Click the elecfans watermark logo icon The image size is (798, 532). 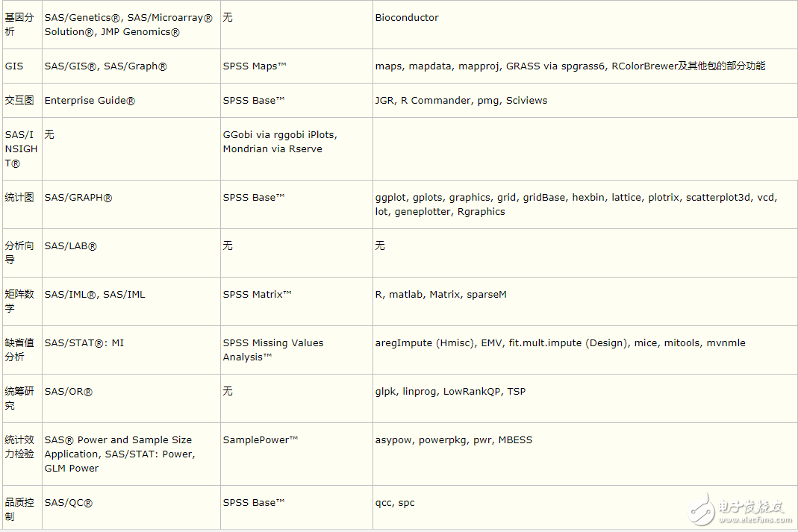[703, 509]
